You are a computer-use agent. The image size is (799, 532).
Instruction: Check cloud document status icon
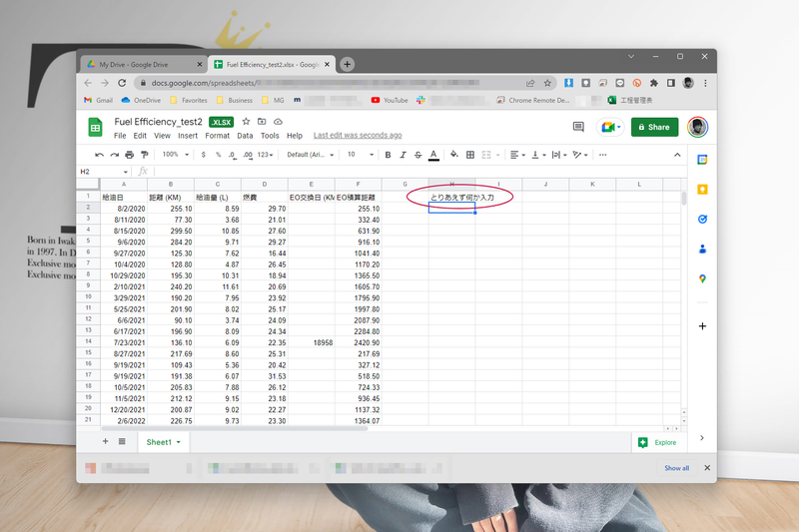(x=278, y=121)
